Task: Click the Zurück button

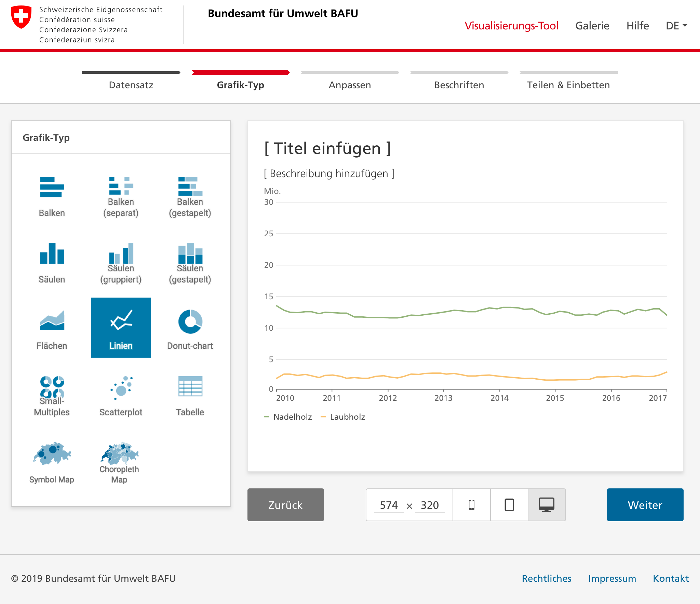Action: [x=285, y=505]
